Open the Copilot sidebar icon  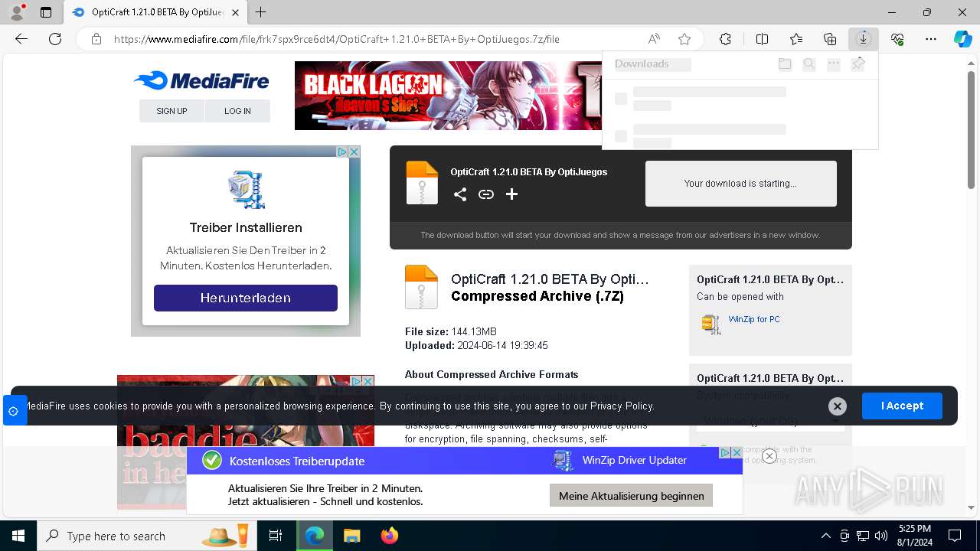pos(962,39)
